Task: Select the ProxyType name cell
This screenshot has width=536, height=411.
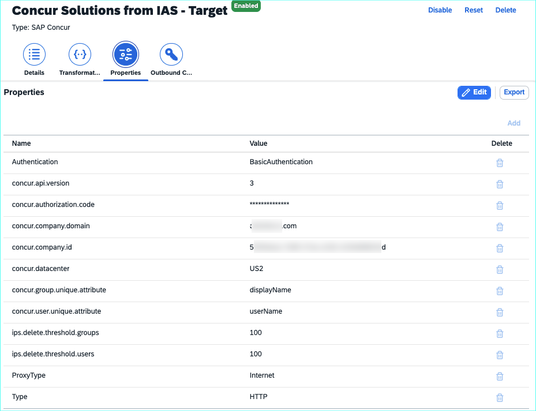Action: coord(28,375)
